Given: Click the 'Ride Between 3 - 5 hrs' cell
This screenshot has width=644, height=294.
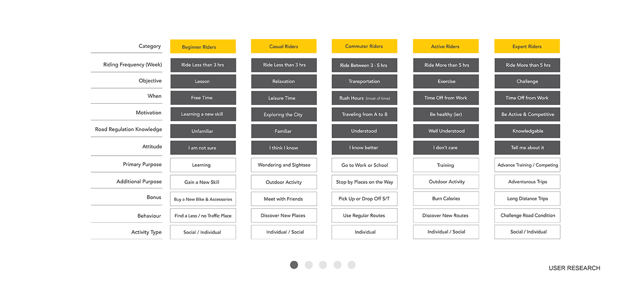Looking at the screenshot, I should tap(364, 65).
